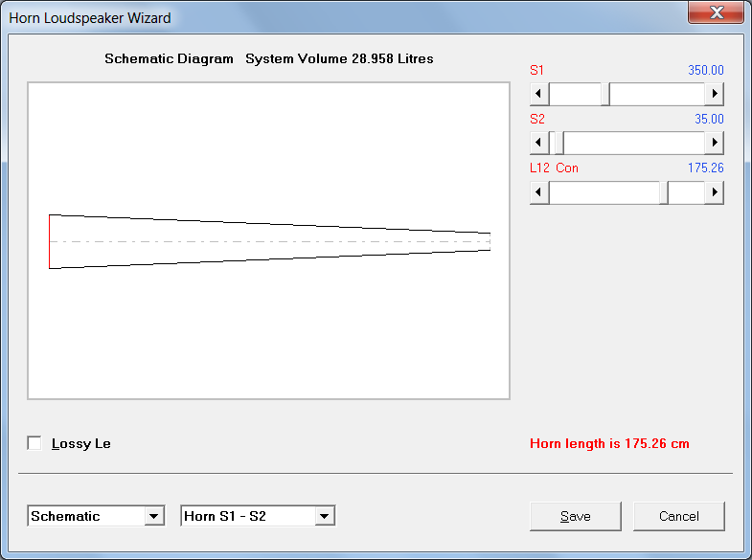The height and width of the screenshot is (560, 752).
Task: Click the 'Horn length is 175.26 cm' text
Action: [609, 443]
